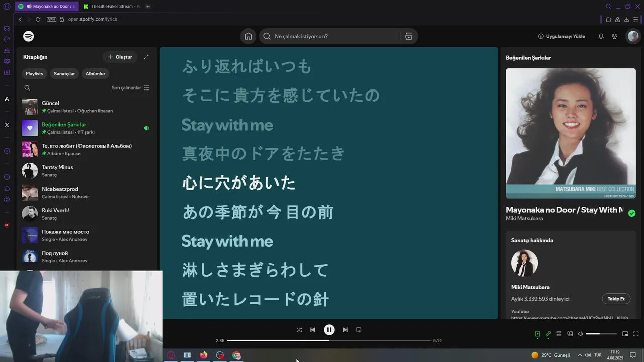This screenshot has width=644, height=362.
Task: Open the play queue
Action: tap(559, 334)
